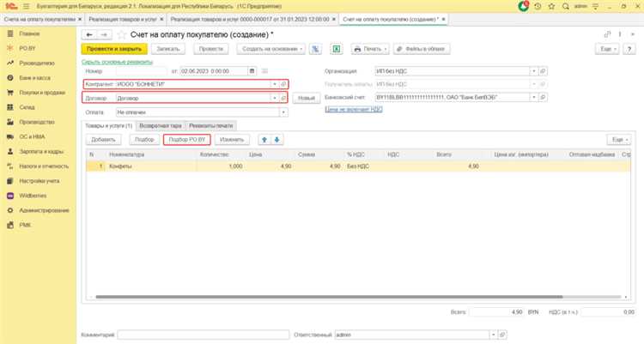Click into the Комментарий input field
The height and width of the screenshot is (344, 644).
pos(204,333)
